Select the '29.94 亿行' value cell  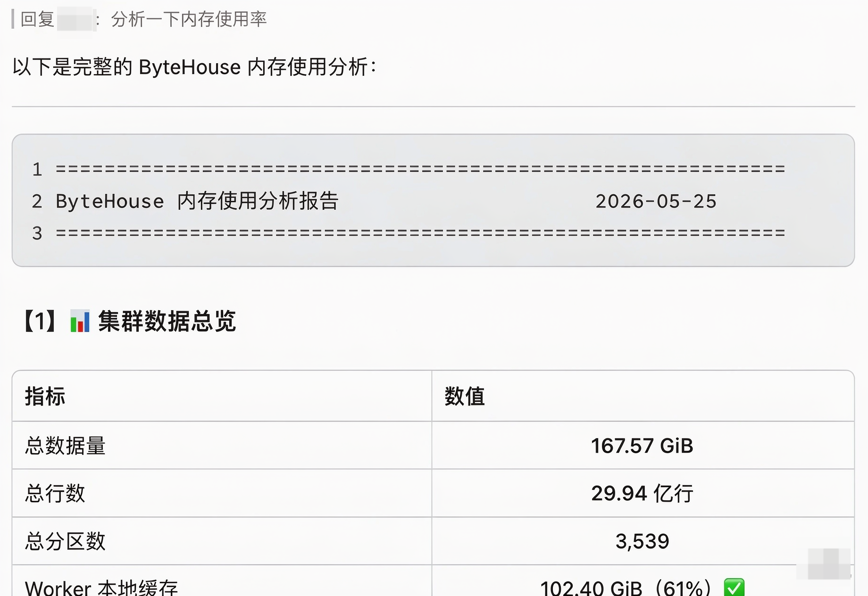point(643,493)
